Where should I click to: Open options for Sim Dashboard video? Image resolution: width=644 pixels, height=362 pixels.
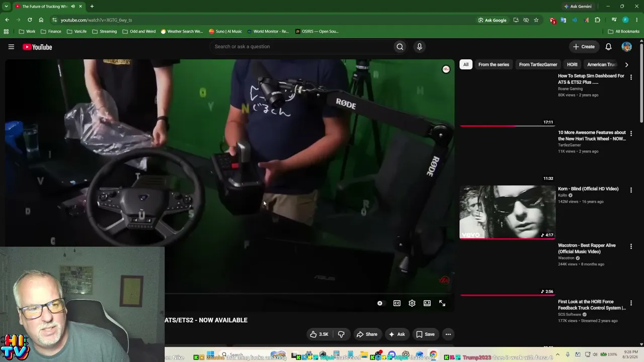(631, 77)
